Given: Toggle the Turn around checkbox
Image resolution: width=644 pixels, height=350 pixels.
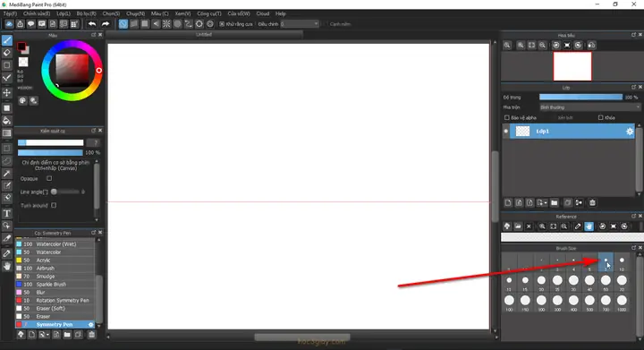Looking at the screenshot, I should pos(54,205).
